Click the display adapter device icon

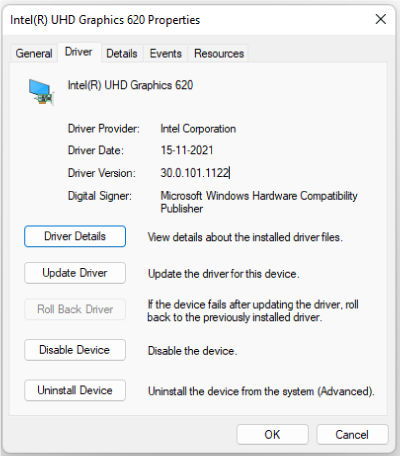[x=41, y=92]
